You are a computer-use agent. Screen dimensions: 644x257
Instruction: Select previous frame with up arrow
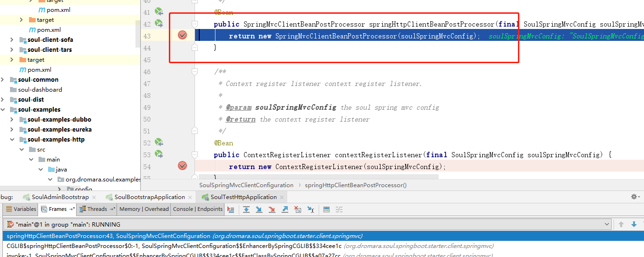[621, 224]
